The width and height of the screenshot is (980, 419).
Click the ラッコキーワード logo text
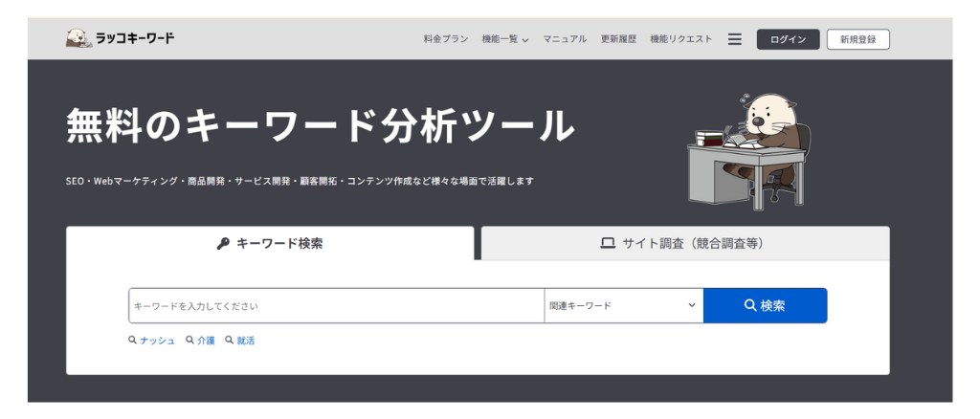point(135,39)
